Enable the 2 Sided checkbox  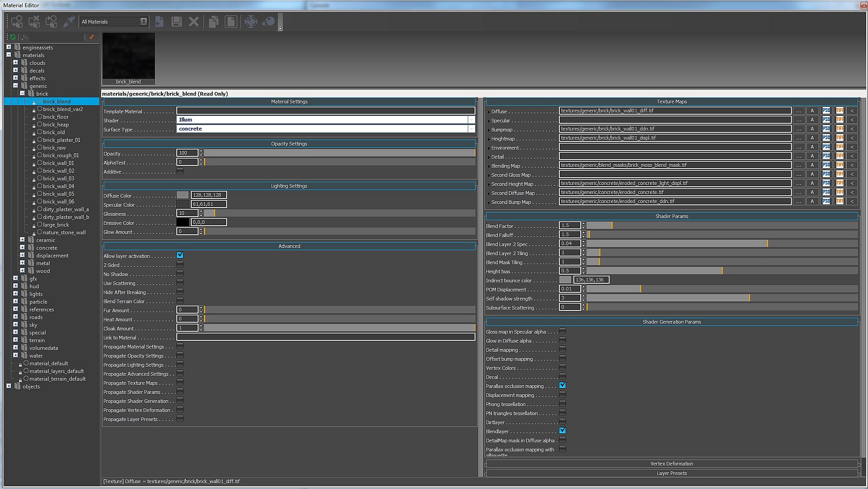180,264
